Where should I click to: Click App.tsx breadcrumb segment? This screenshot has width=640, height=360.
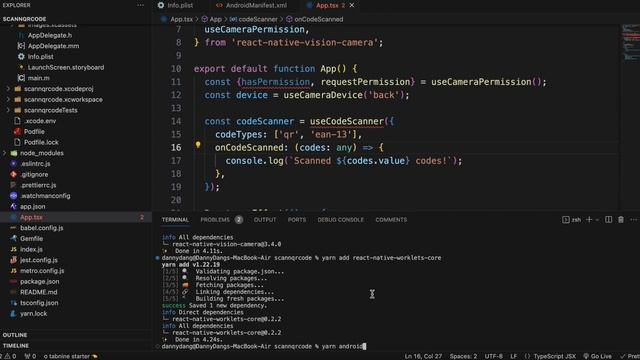pyautogui.click(x=181, y=19)
